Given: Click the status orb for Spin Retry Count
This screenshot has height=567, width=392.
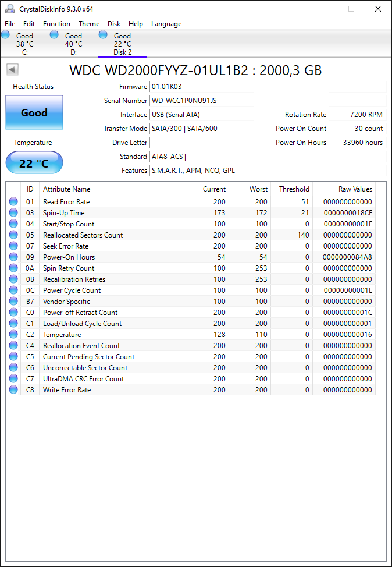Looking at the screenshot, I should click(x=13, y=268).
